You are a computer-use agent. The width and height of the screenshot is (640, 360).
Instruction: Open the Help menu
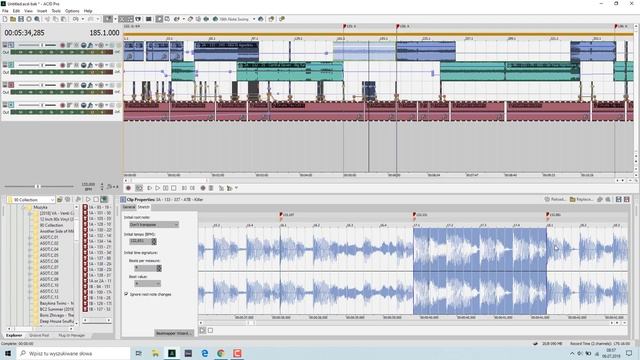88,11
